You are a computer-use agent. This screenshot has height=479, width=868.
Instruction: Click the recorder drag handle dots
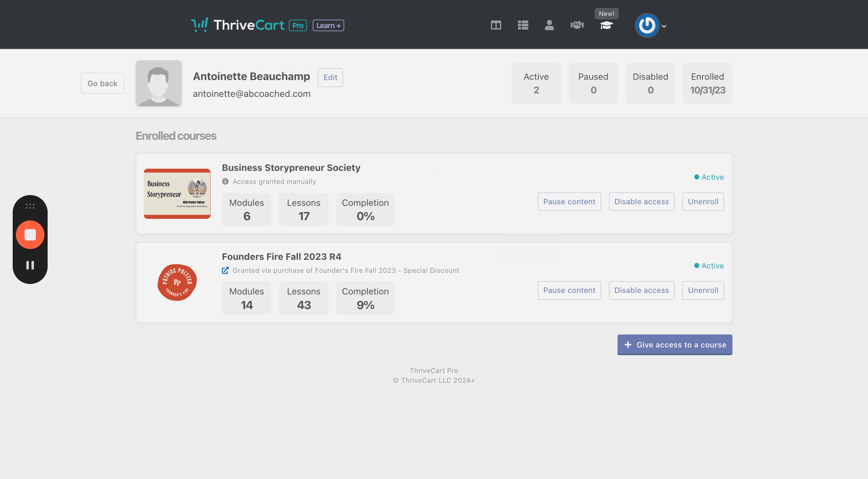coord(30,206)
